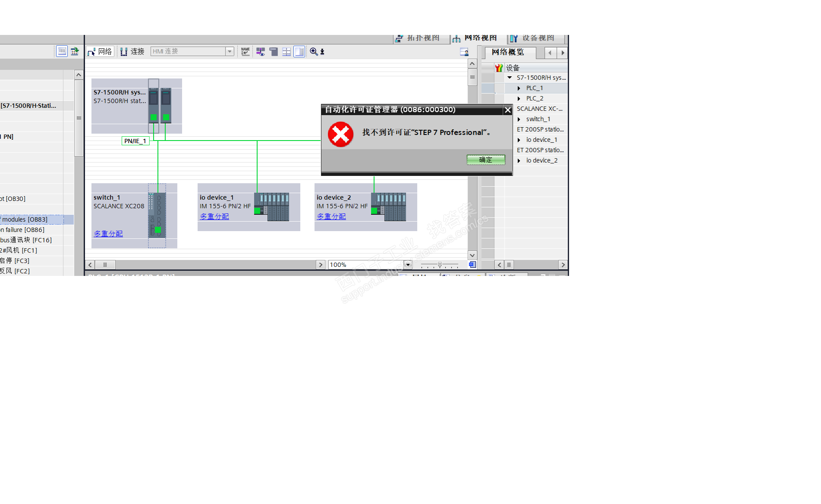Collapse the S7-1500R/H system tree node
Image resolution: width=821 pixels, height=504 pixels.
[510, 78]
